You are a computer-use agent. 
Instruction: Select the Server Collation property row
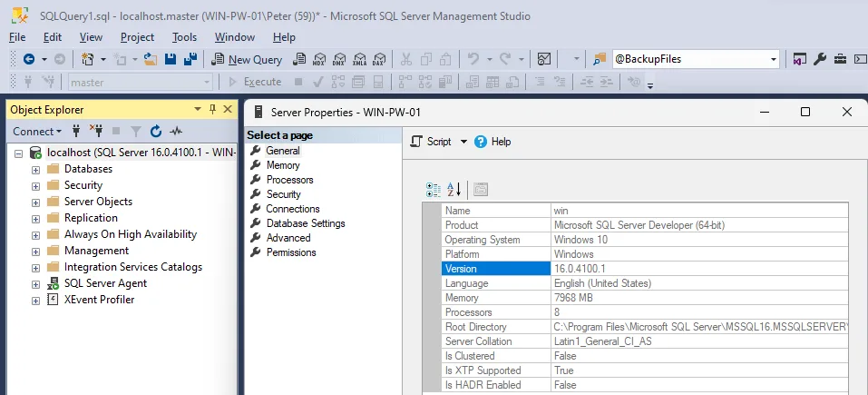(x=644, y=341)
